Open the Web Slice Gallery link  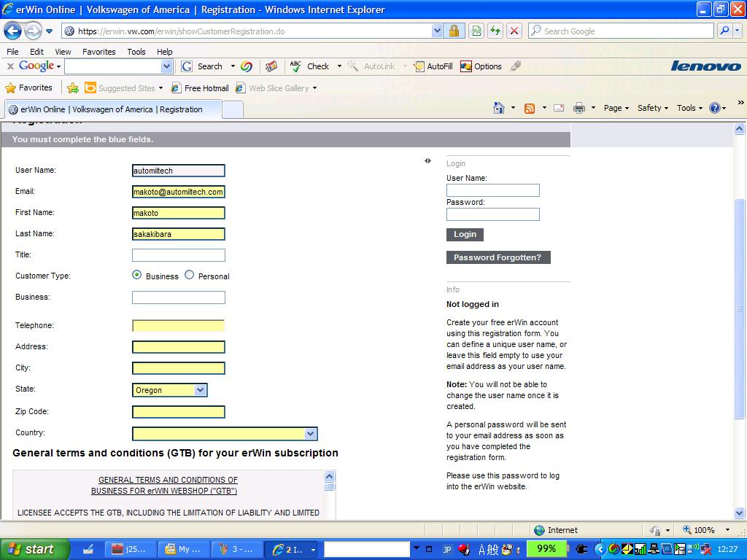coord(276,88)
